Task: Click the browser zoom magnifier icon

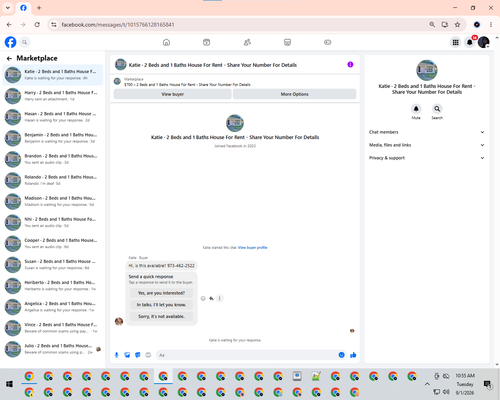Action: tap(432, 25)
